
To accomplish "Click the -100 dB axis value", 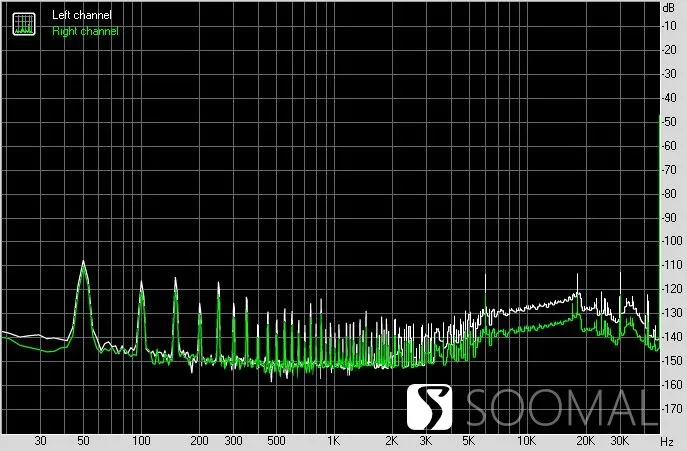I will (671, 241).
